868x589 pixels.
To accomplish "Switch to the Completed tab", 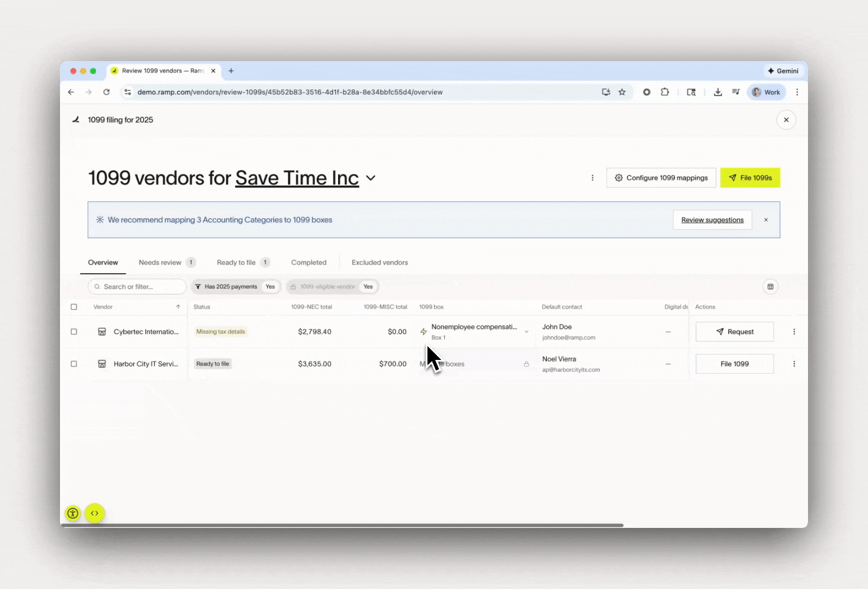I will (309, 262).
